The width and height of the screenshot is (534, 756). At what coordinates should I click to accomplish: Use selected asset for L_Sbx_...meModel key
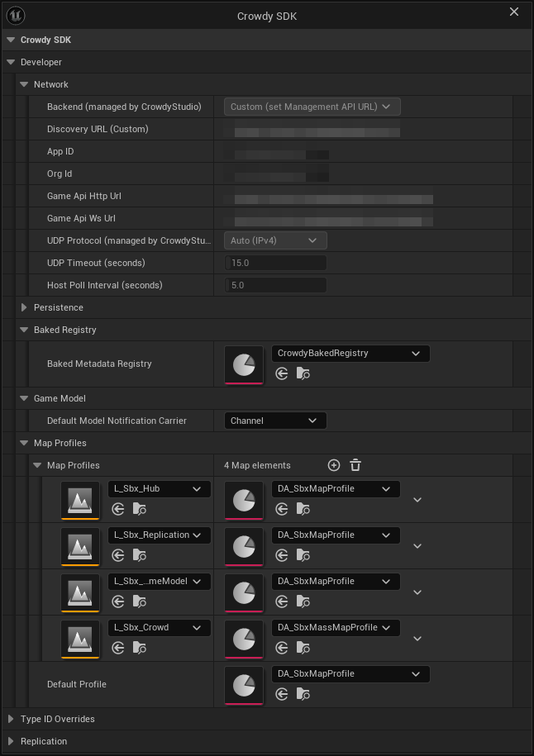point(117,601)
